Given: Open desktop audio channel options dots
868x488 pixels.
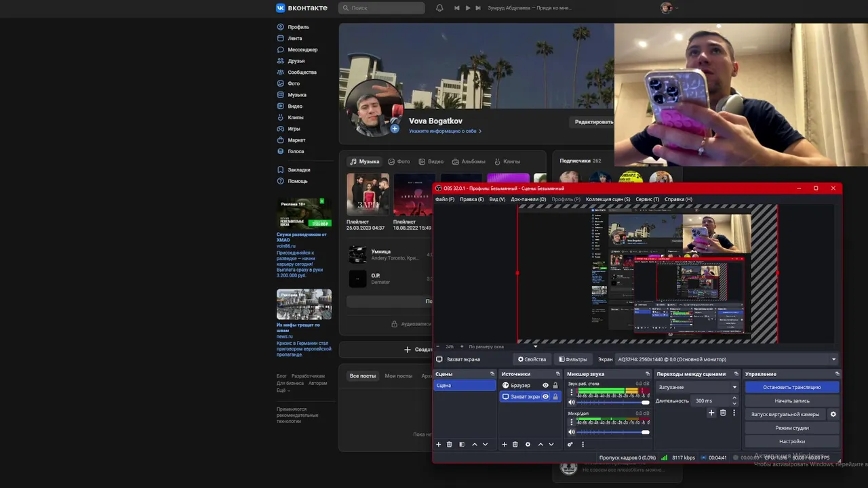Looking at the screenshot, I should click(x=571, y=392).
